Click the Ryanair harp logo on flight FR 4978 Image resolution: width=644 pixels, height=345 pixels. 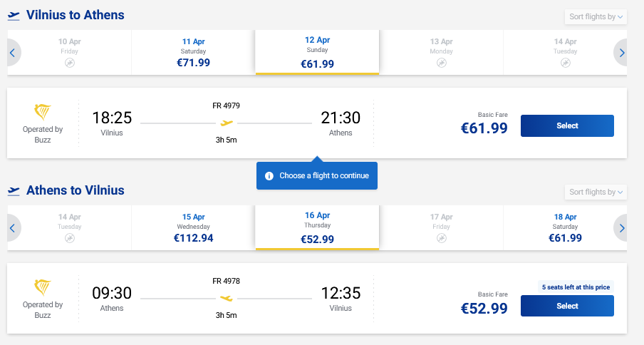(43, 287)
